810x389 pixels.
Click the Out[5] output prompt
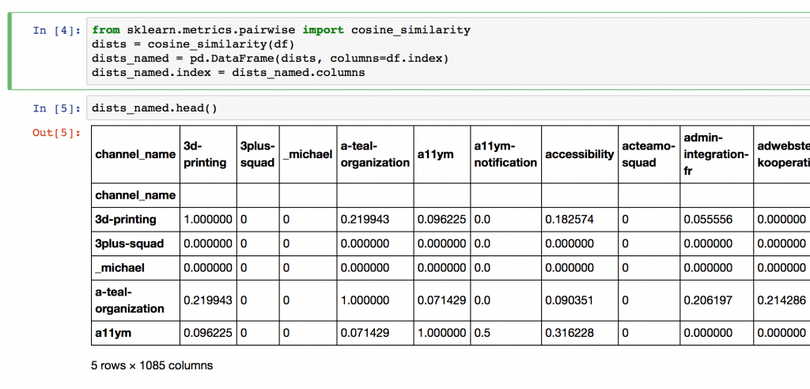57,133
